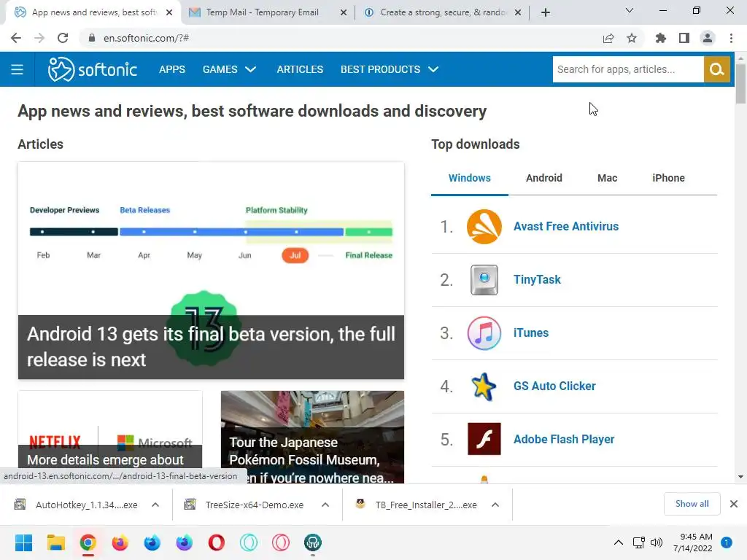747x560 pixels.
Task: Click the orange search magnifier button
Action: coord(716,69)
